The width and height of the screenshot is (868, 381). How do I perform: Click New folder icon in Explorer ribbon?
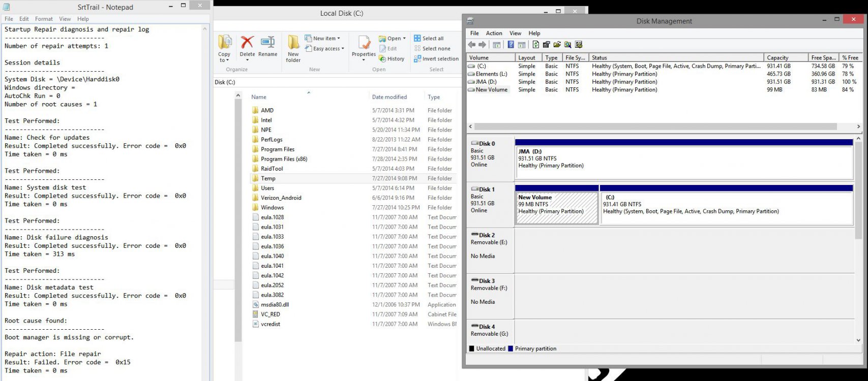tap(293, 42)
